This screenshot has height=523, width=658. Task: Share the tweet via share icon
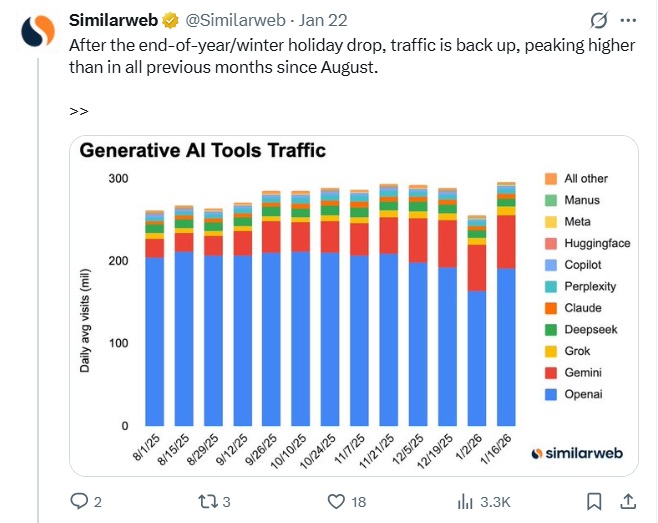pyautogui.click(x=628, y=501)
